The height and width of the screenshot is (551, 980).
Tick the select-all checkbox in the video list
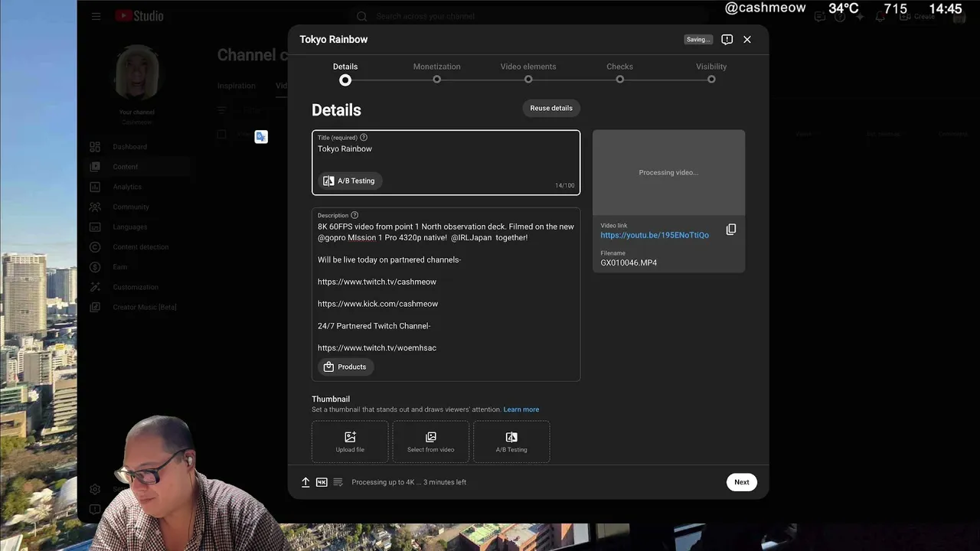(x=222, y=134)
